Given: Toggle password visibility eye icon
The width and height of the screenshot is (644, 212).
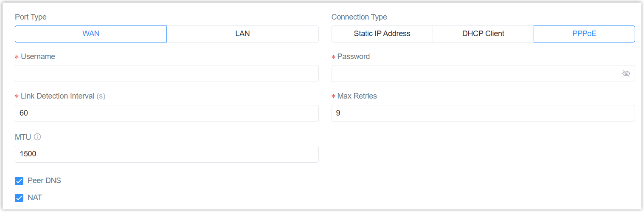Looking at the screenshot, I should click(x=626, y=73).
